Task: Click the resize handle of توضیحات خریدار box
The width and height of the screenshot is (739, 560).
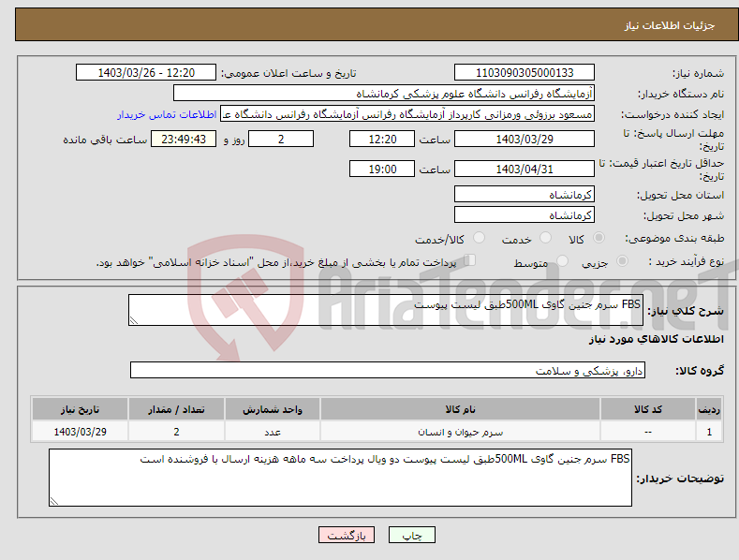Action: point(54,501)
